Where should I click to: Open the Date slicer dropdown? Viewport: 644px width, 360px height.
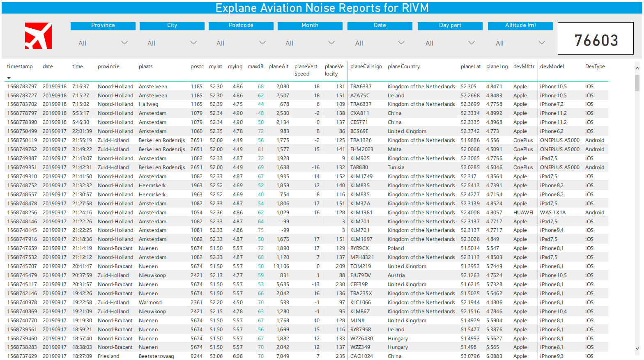pos(401,43)
